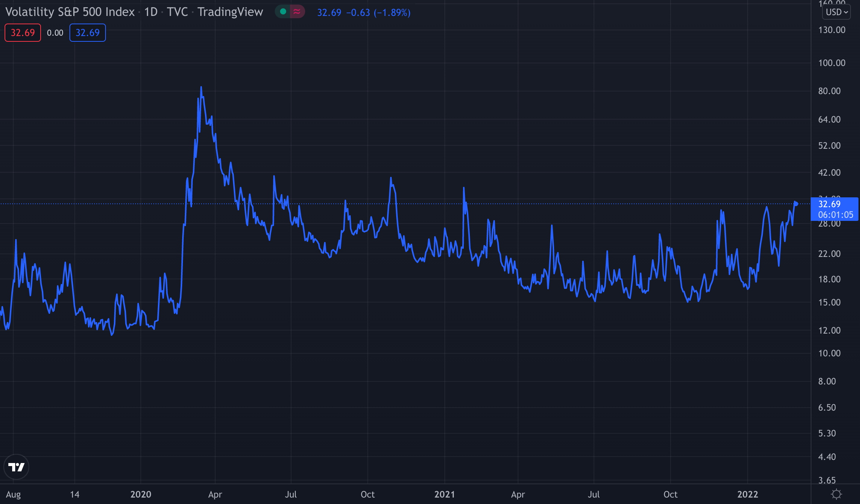Click the 1D interval in the title

click(x=151, y=12)
